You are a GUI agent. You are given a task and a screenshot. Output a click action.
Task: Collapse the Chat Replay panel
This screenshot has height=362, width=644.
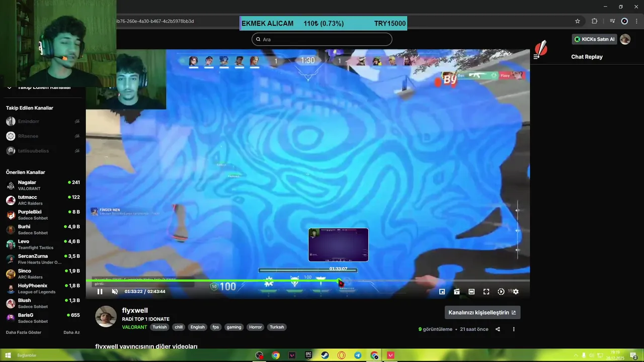point(536,57)
